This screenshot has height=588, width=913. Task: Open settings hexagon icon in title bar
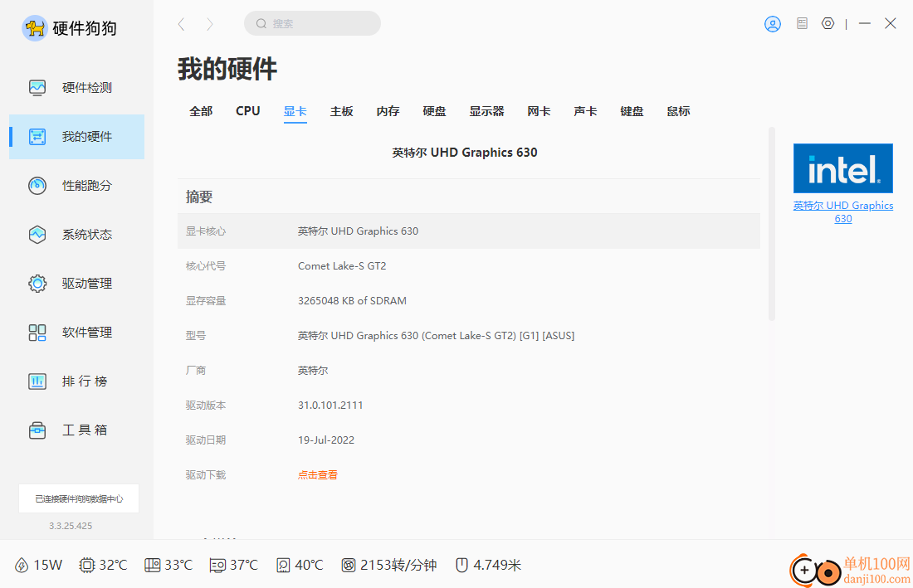[x=828, y=23]
